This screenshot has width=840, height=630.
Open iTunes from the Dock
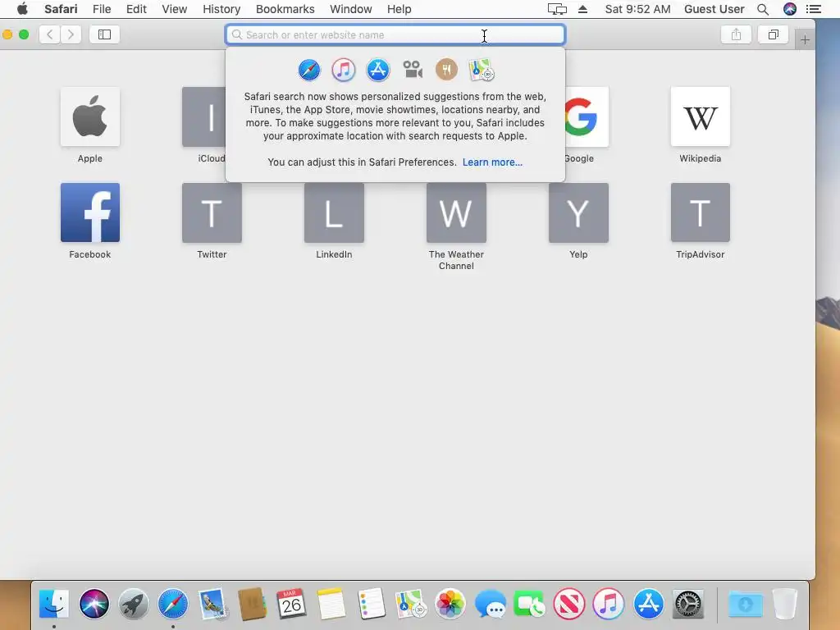609,603
